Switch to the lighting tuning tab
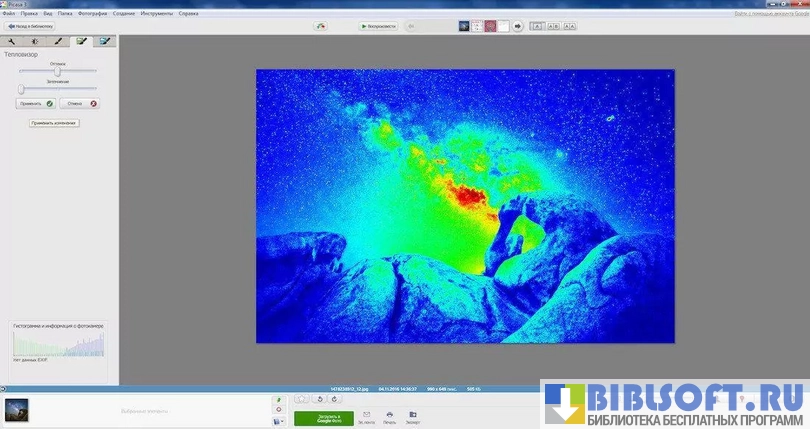810x429 pixels. (35, 42)
